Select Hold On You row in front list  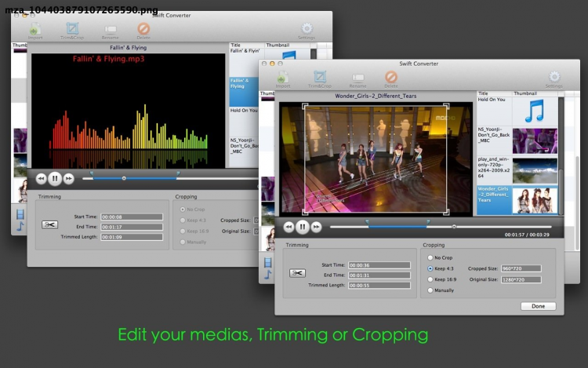click(517, 111)
